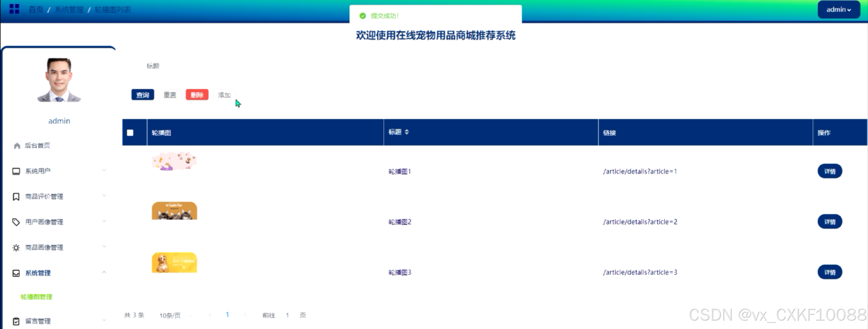The width and height of the screenshot is (868, 329).
Task: Toggle the select-all checkbox in table header
Action: (130, 133)
